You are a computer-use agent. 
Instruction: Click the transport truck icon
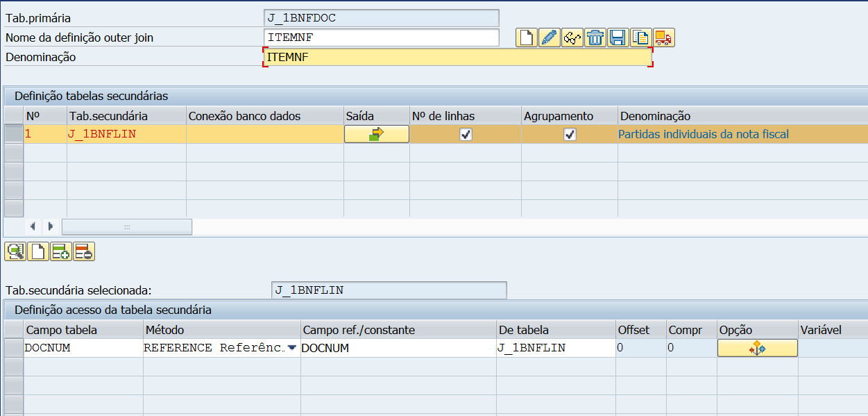(664, 38)
